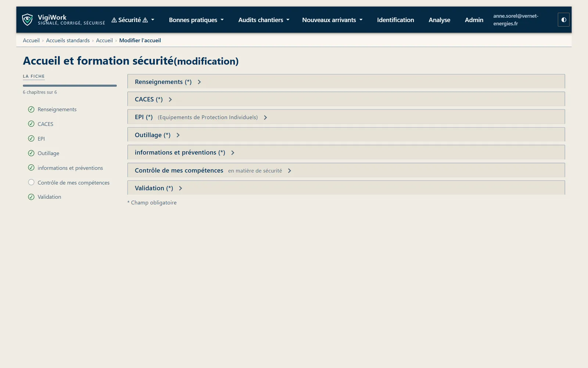Viewport: 588px width, 368px height.
Task: Click the Modifier l'accueil breadcrumb
Action: 140,40
